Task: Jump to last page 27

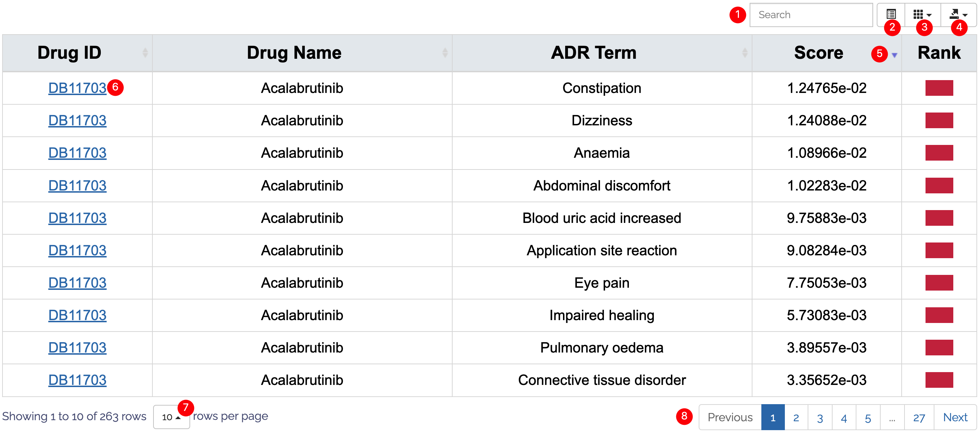Action: point(919,417)
